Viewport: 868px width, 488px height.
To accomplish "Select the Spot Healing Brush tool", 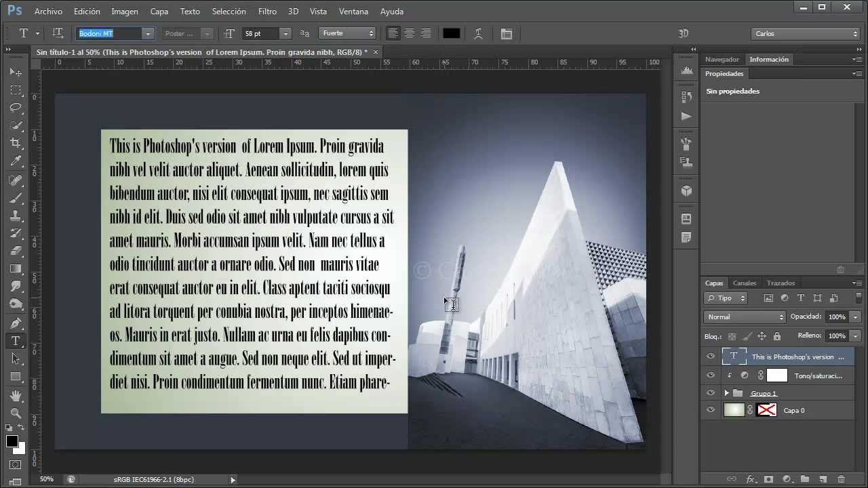I will [x=16, y=180].
